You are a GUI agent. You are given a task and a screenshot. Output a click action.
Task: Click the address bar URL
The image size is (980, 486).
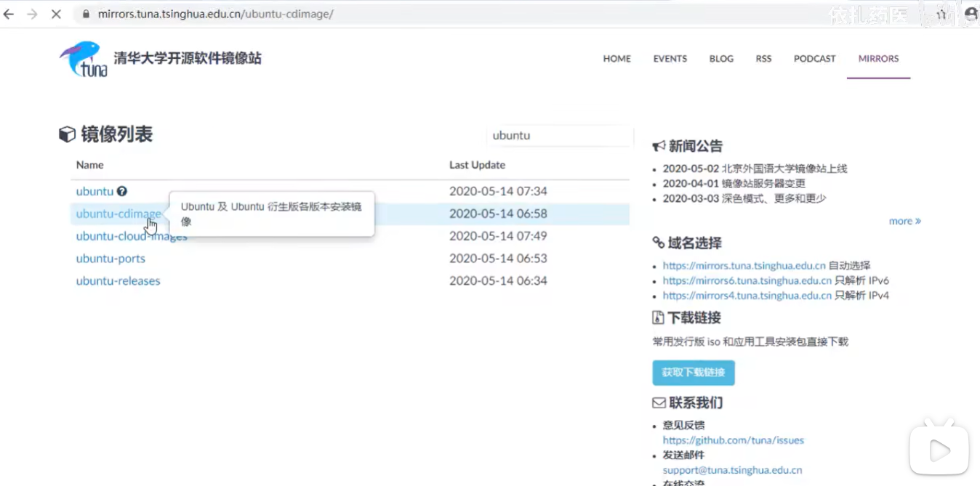click(216, 14)
